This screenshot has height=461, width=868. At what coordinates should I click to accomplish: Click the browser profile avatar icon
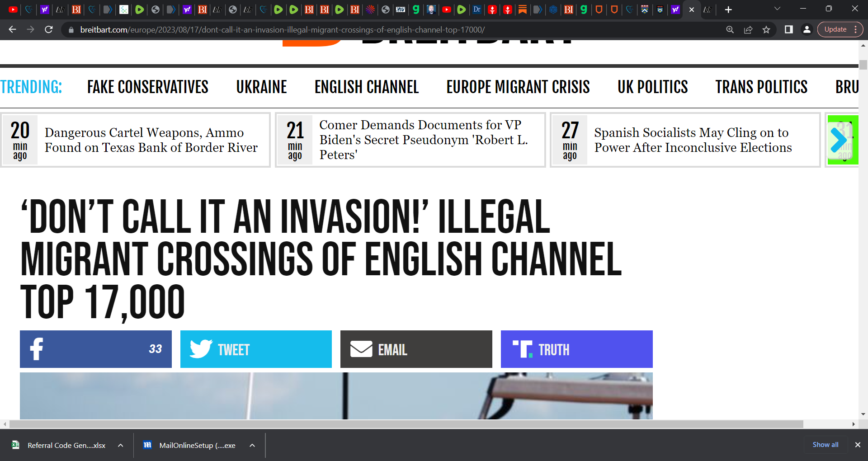pos(807,29)
